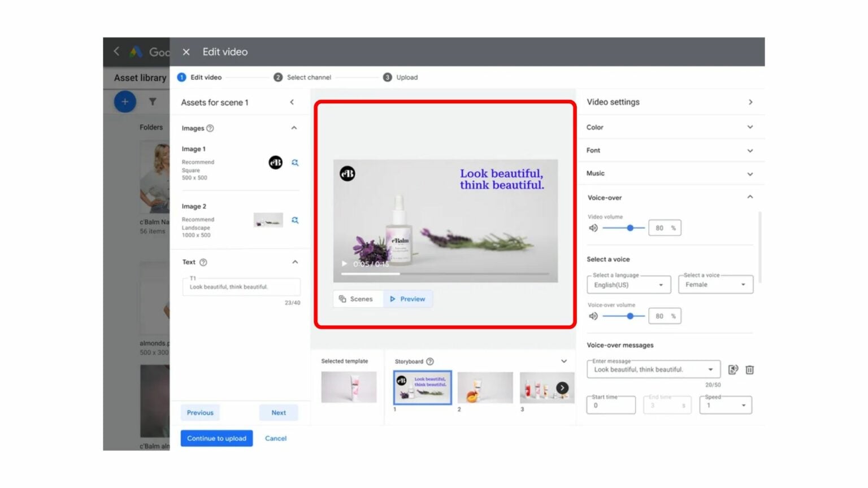
Task: Adjust the Video volume slider
Action: tap(629, 228)
